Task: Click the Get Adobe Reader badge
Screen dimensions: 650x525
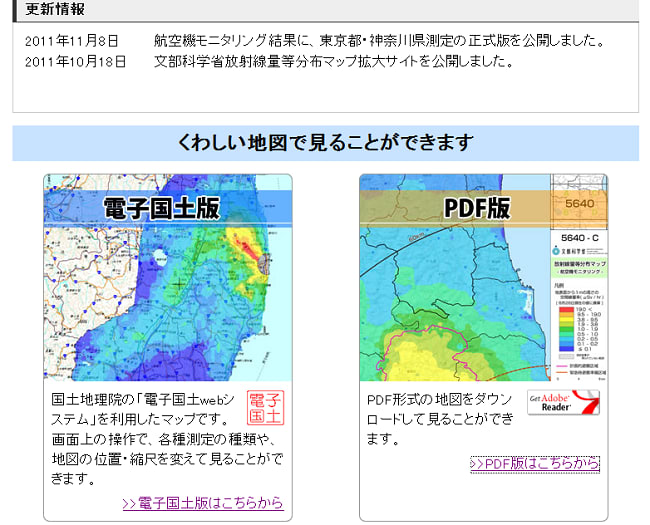Action: [563, 402]
